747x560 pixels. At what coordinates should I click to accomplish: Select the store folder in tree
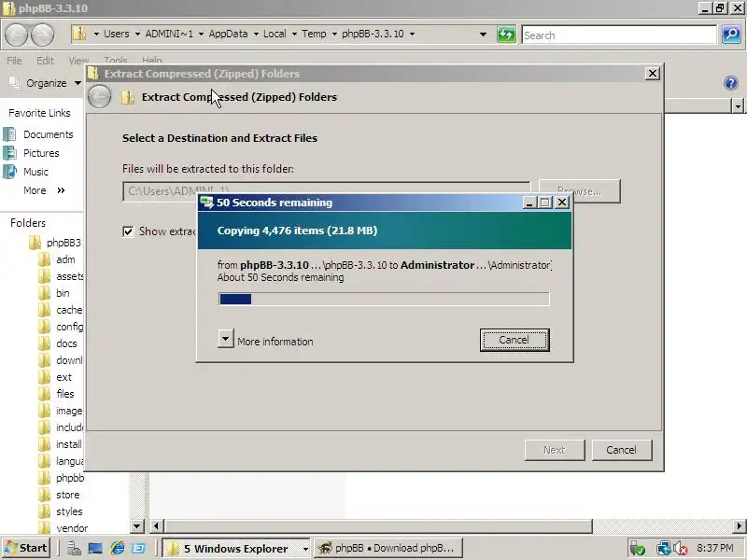pyautogui.click(x=67, y=495)
